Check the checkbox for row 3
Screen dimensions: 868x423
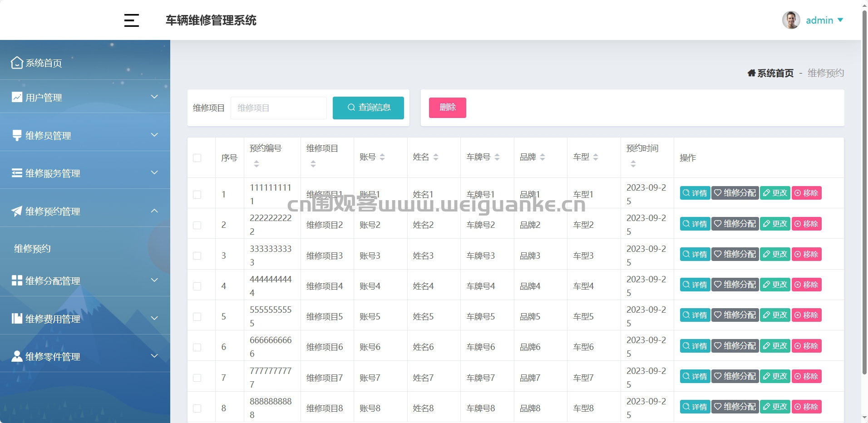tap(197, 256)
